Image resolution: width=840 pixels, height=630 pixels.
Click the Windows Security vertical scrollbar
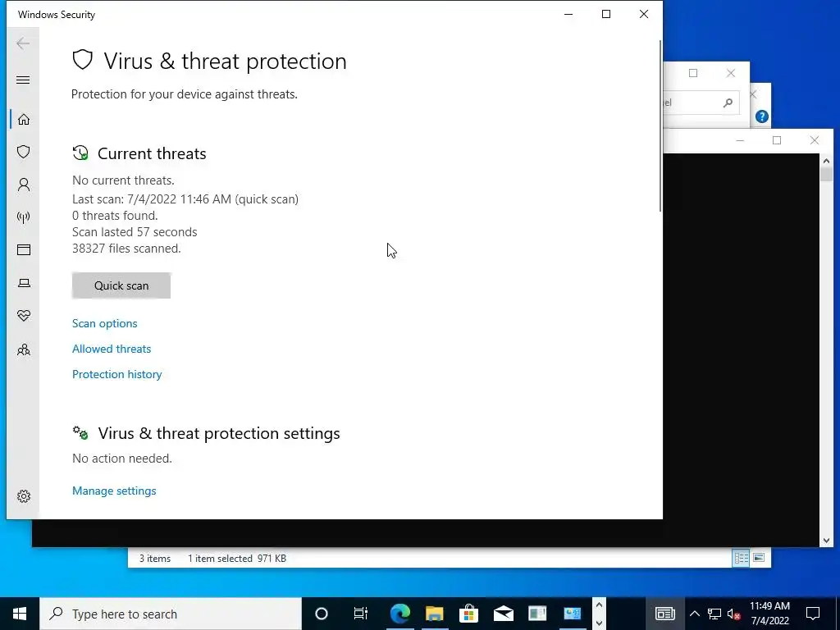tap(660, 126)
